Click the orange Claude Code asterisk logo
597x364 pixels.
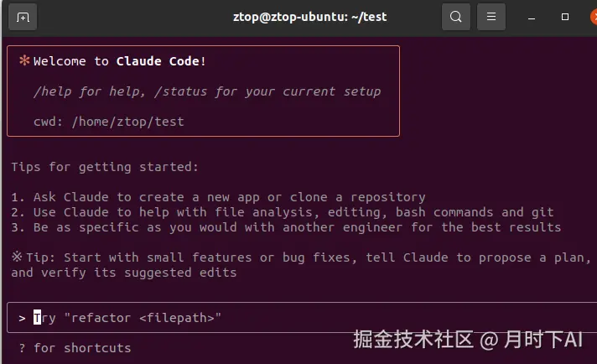click(x=24, y=60)
